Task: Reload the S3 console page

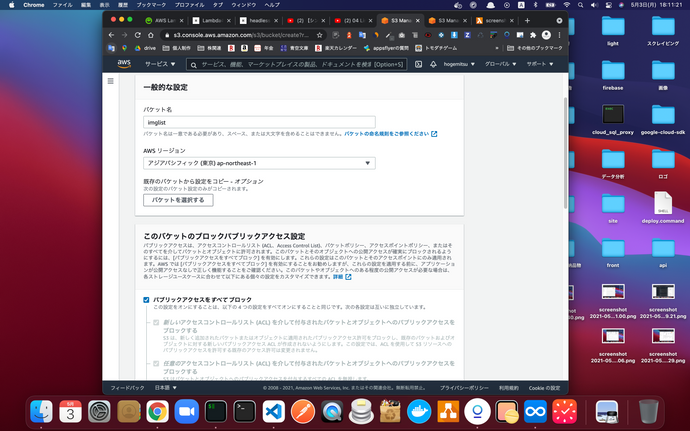Action: point(137,35)
